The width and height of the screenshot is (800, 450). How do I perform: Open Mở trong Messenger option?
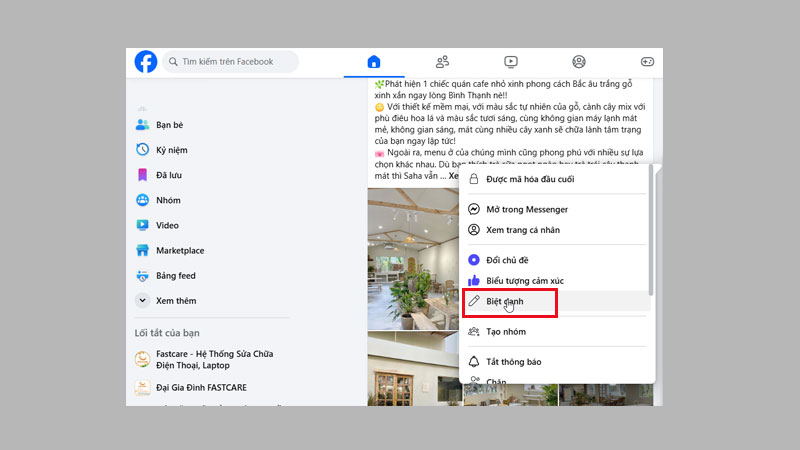[x=526, y=209]
